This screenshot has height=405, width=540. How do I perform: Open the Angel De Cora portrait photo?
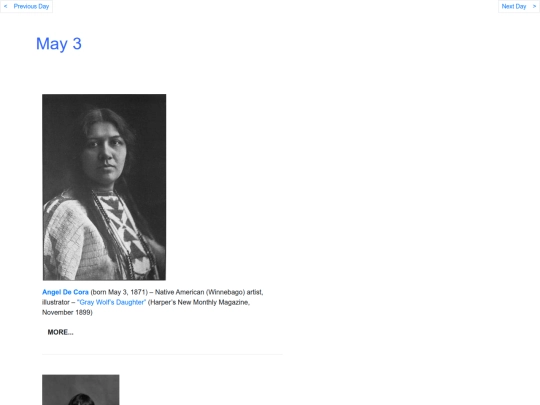104,187
